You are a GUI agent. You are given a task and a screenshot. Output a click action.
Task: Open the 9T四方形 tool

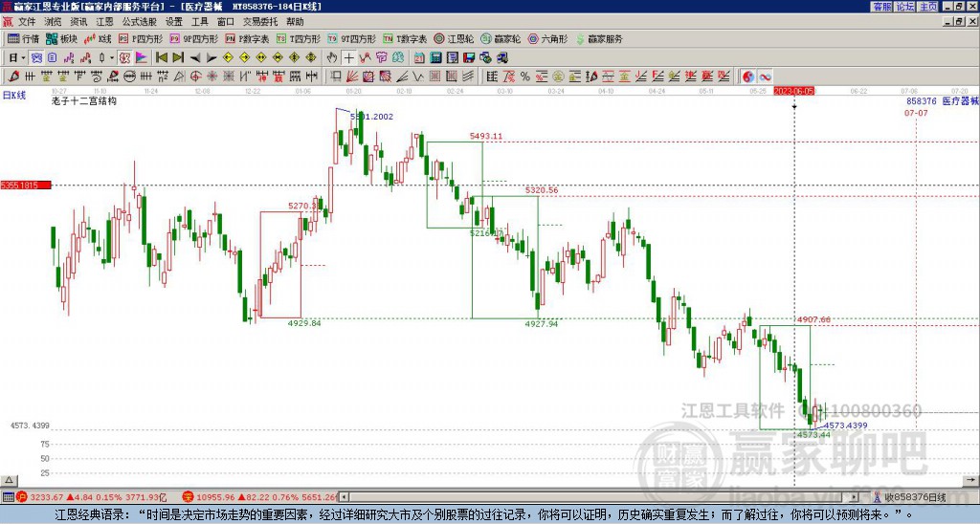pyautogui.click(x=352, y=38)
